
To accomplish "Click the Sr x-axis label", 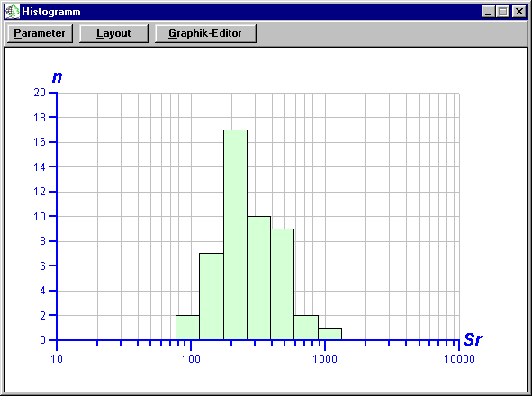I will click(x=473, y=339).
